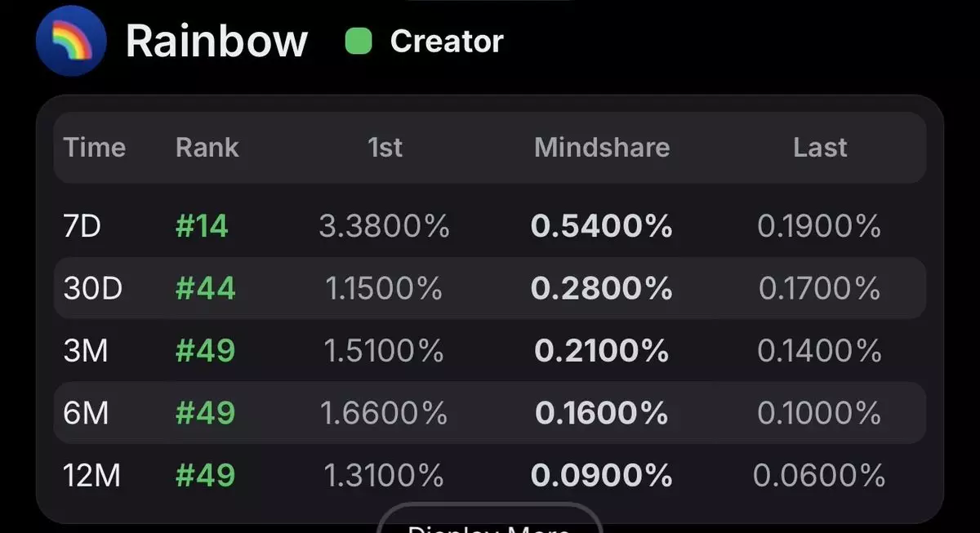Image resolution: width=980 pixels, height=533 pixels.
Task: Select the 30D time period row
Action: tap(92, 288)
